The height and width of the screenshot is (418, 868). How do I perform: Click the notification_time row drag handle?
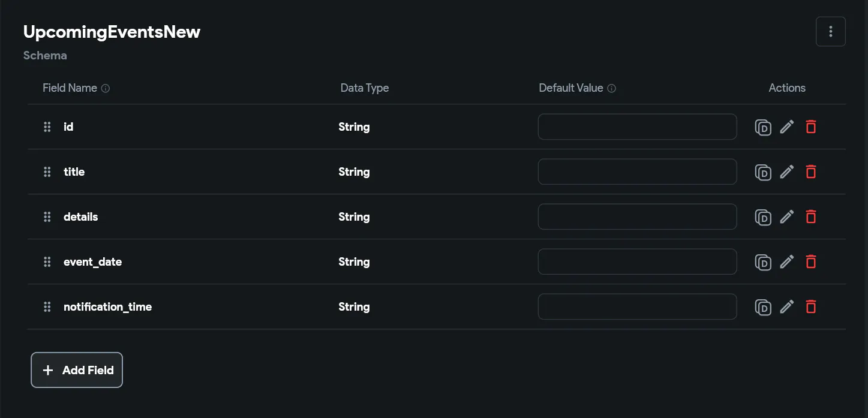point(47,306)
